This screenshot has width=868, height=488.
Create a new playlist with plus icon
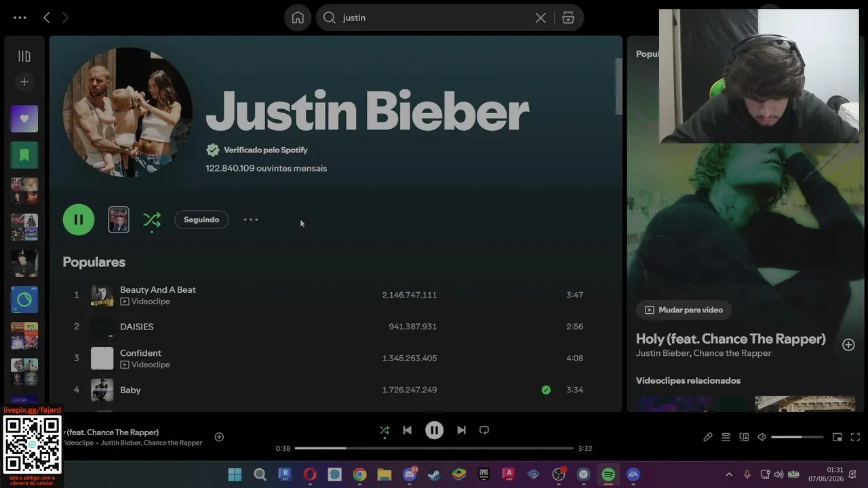pyautogui.click(x=24, y=82)
